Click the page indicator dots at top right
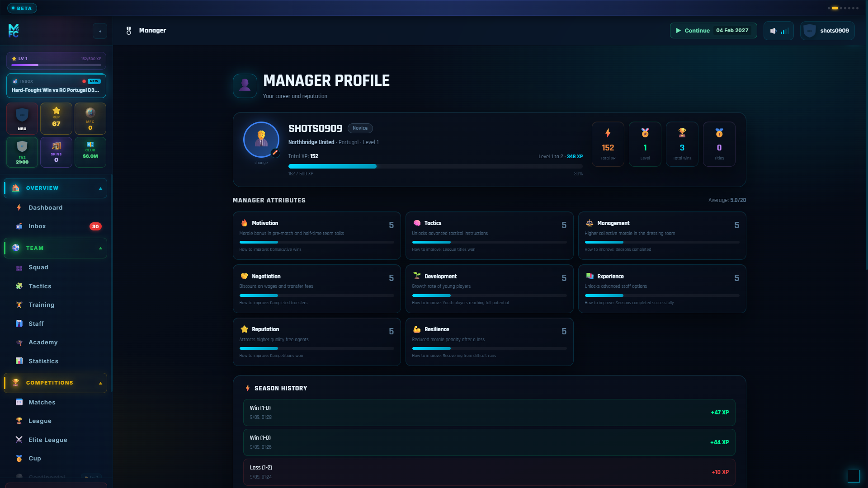 (843, 8)
